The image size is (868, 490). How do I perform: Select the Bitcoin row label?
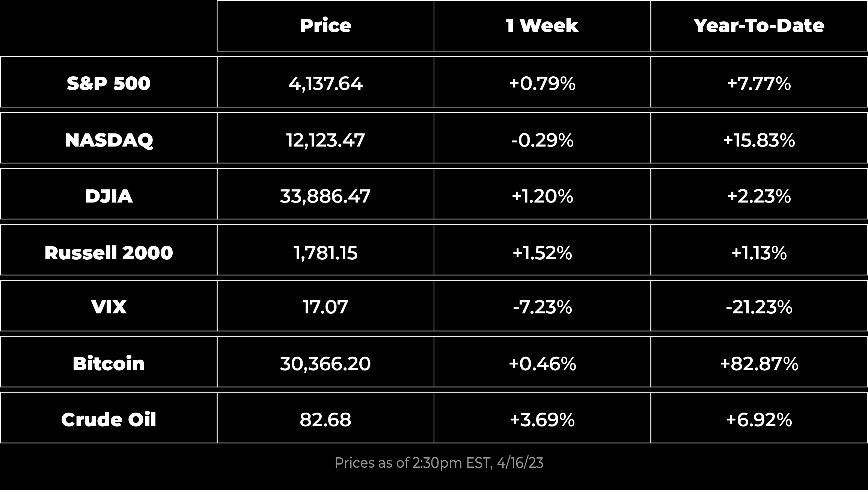[x=108, y=364]
